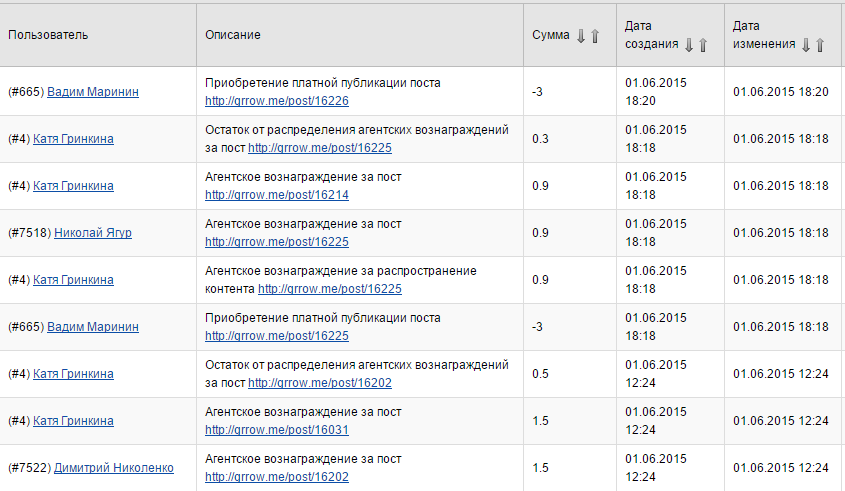Open post 16225 link in content distribution row
The width and height of the screenshot is (845, 491).
point(330,289)
